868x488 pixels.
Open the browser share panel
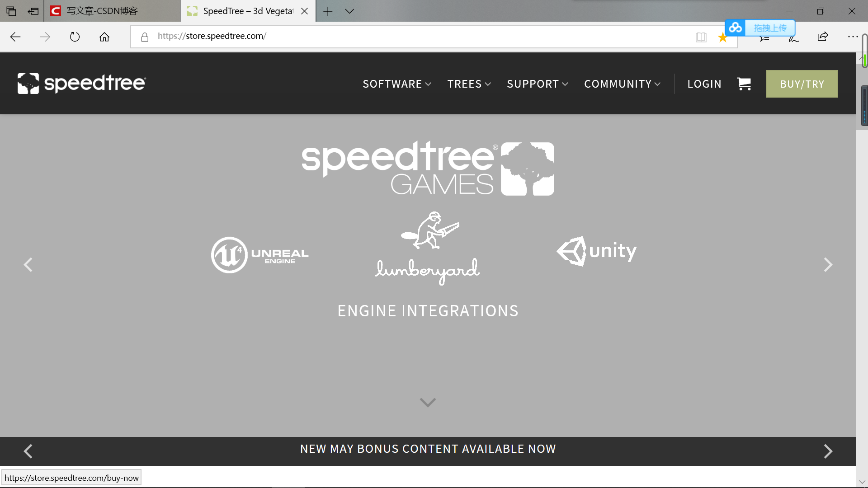tap(823, 37)
